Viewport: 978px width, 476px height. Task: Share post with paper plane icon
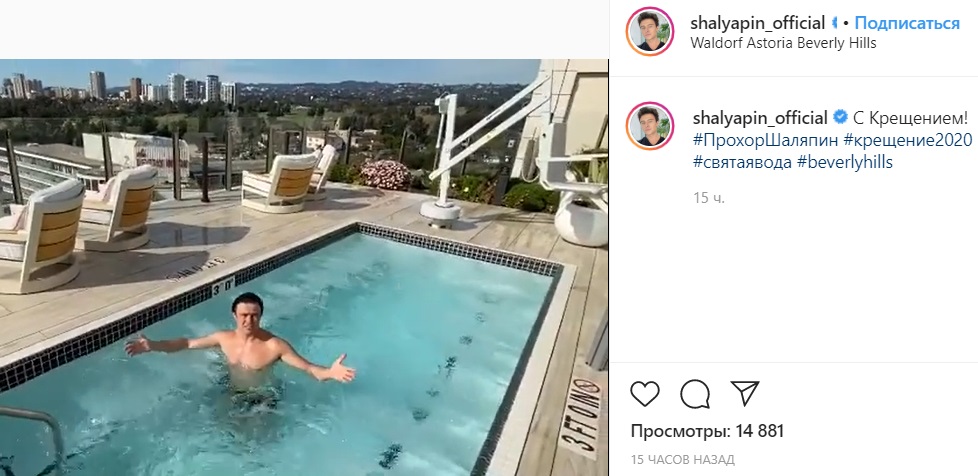[744, 393]
